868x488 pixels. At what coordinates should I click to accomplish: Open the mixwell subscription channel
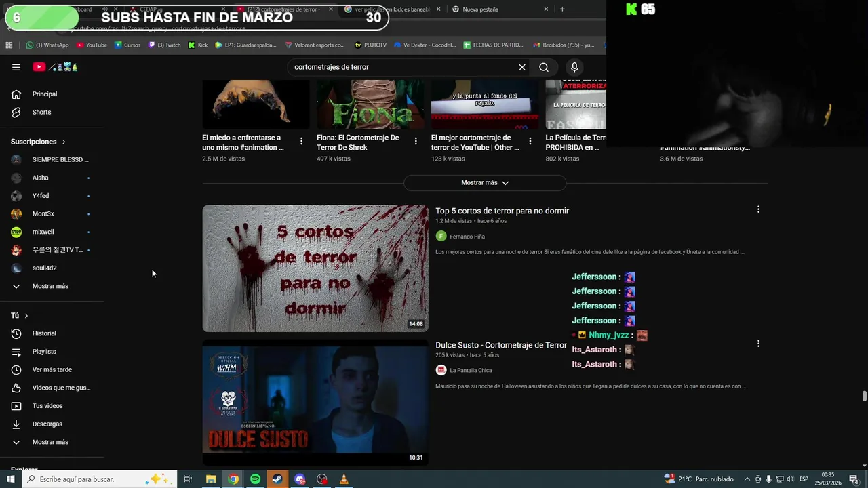pyautogui.click(x=52, y=232)
